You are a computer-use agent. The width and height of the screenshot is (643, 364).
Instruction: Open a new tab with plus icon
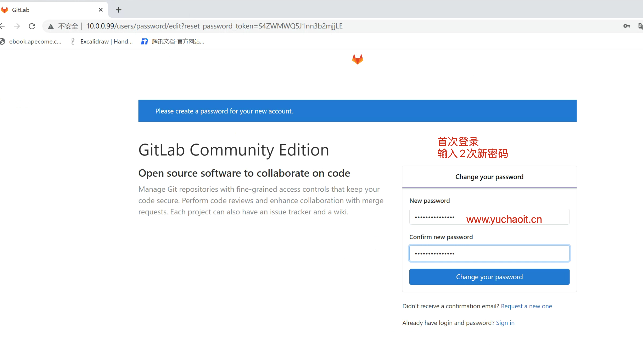tap(118, 10)
